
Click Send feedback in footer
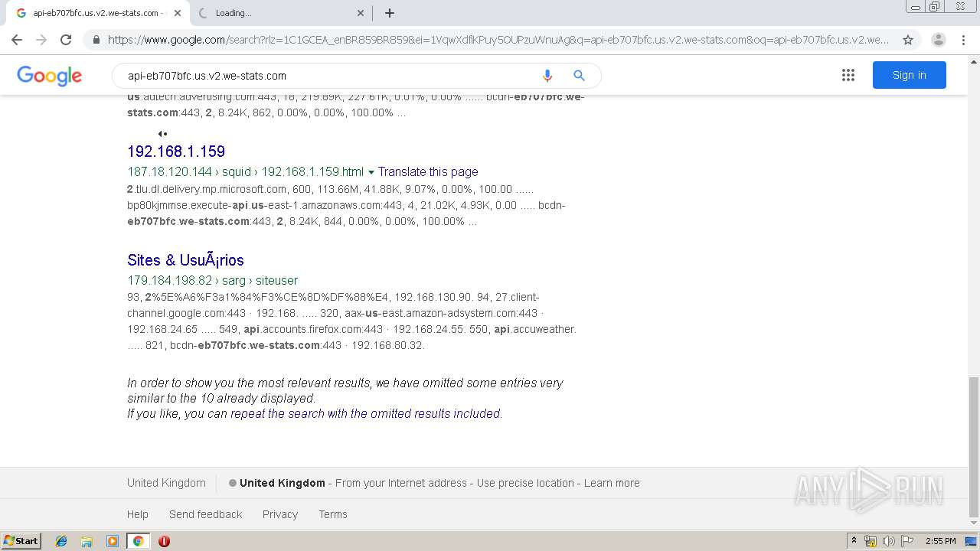click(x=205, y=514)
